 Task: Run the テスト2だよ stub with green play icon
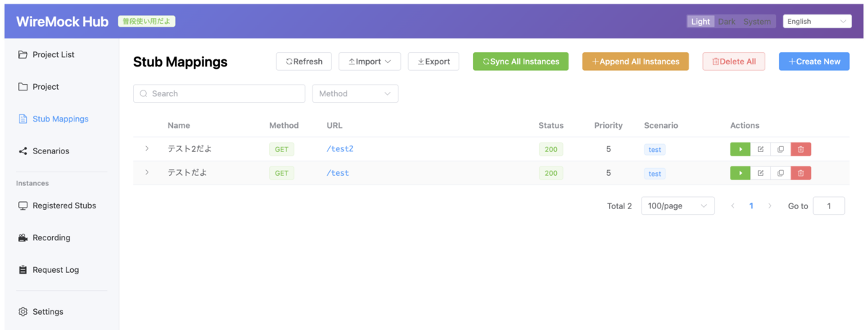point(740,149)
